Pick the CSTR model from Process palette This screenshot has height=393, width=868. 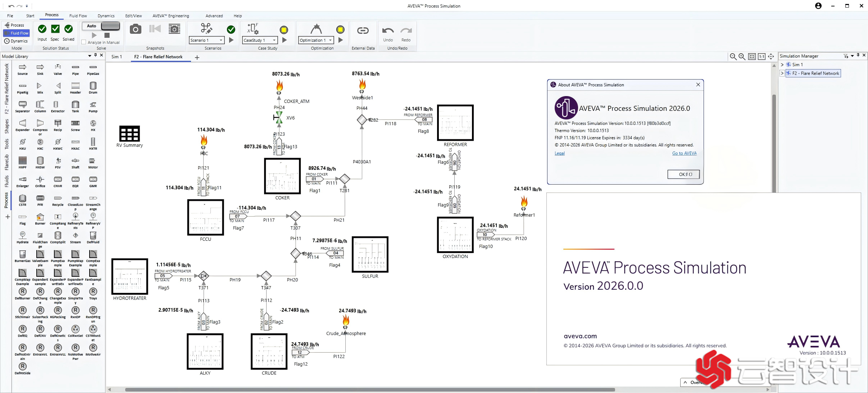coord(22,199)
